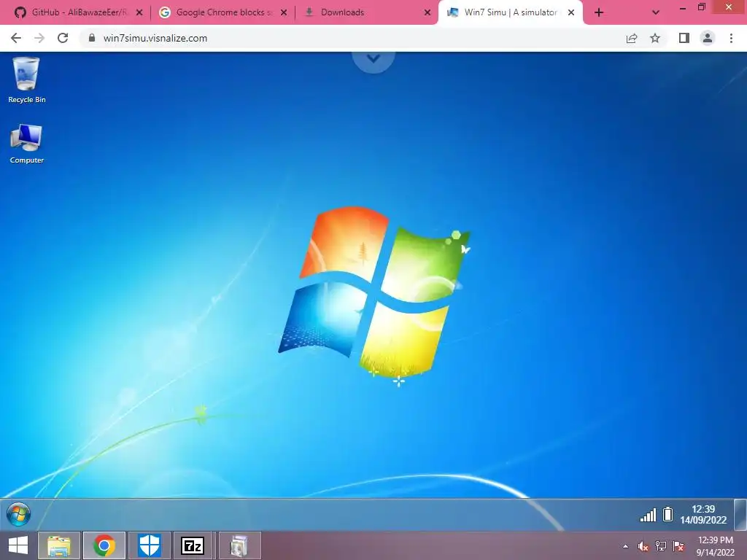
Task: Reload the win7simu page
Action: tap(63, 38)
